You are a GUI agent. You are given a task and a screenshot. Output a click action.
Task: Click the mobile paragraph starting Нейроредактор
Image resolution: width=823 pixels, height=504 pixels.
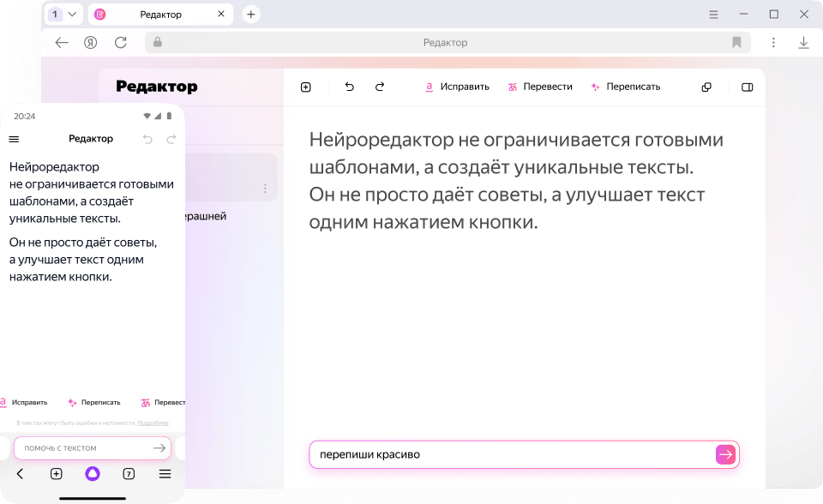[92, 193]
